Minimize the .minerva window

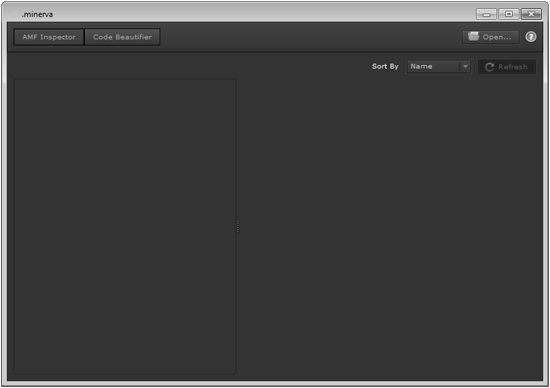(x=486, y=14)
